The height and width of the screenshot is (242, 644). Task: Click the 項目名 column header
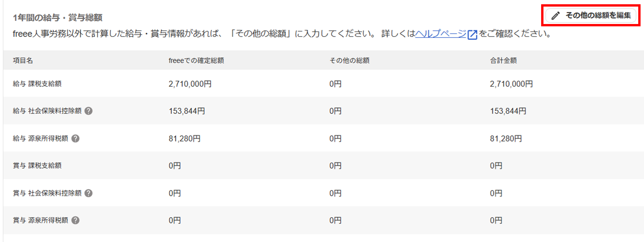pyautogui.click(x=23, y=60)
